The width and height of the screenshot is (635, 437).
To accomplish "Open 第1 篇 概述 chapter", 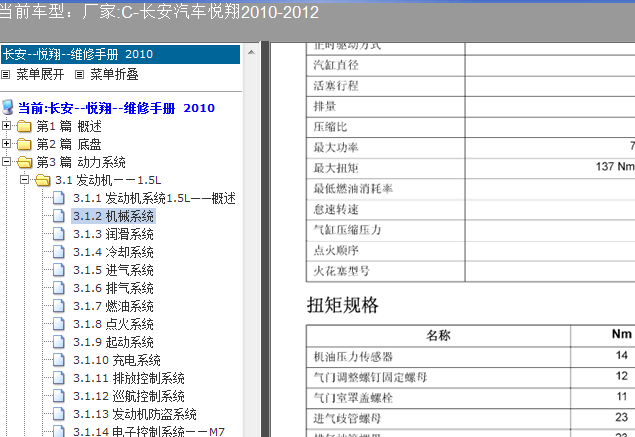I will [x=69, y=126].
